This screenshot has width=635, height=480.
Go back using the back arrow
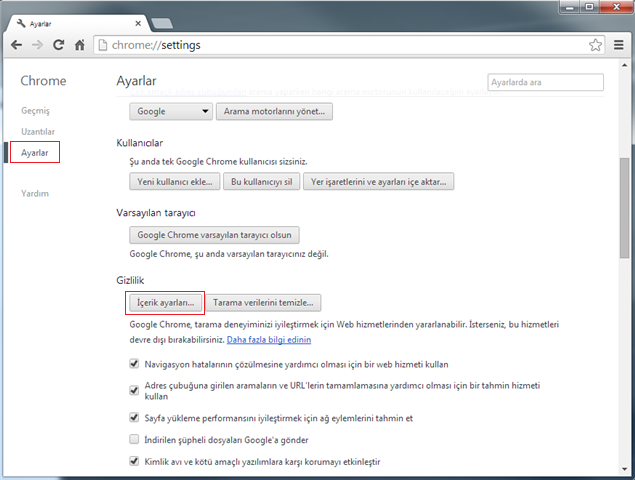point(16,45)
